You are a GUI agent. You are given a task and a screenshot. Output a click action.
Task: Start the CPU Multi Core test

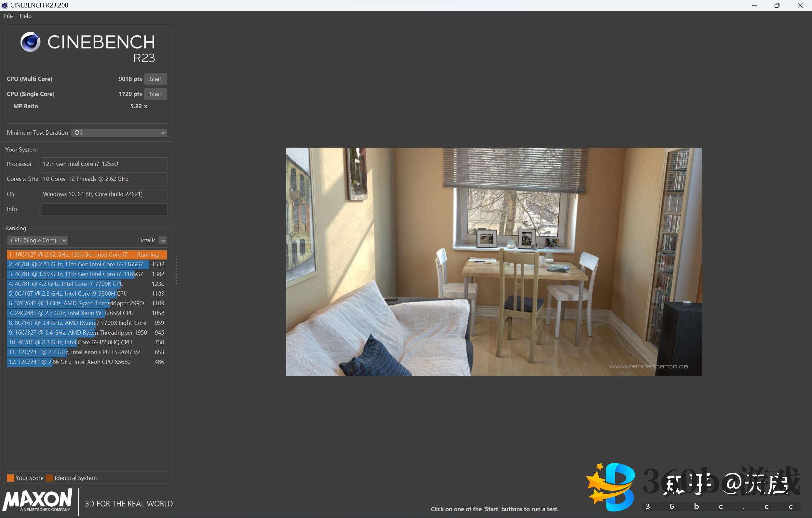(156, 79)
